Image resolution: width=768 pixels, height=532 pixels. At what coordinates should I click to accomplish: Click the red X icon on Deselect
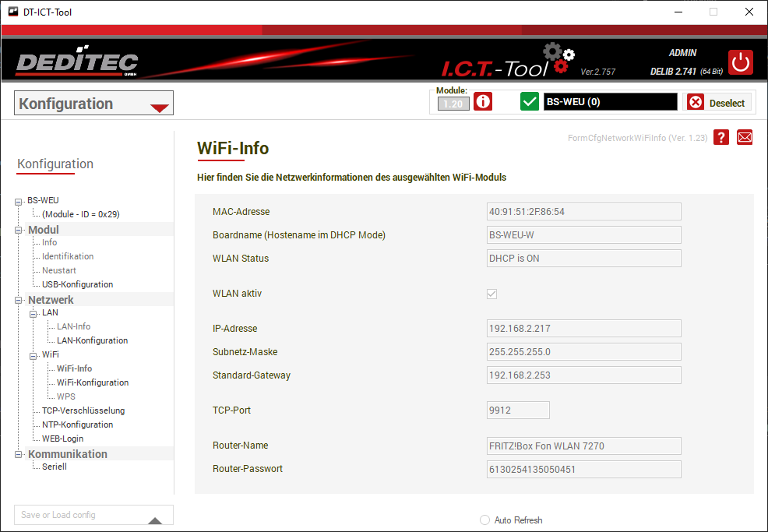point(696,103)
